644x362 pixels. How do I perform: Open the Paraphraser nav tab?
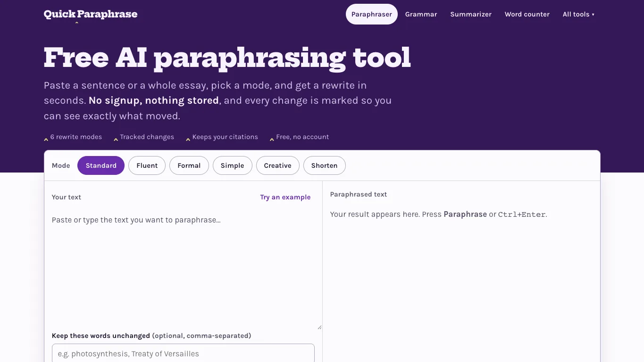coord(372,14)
